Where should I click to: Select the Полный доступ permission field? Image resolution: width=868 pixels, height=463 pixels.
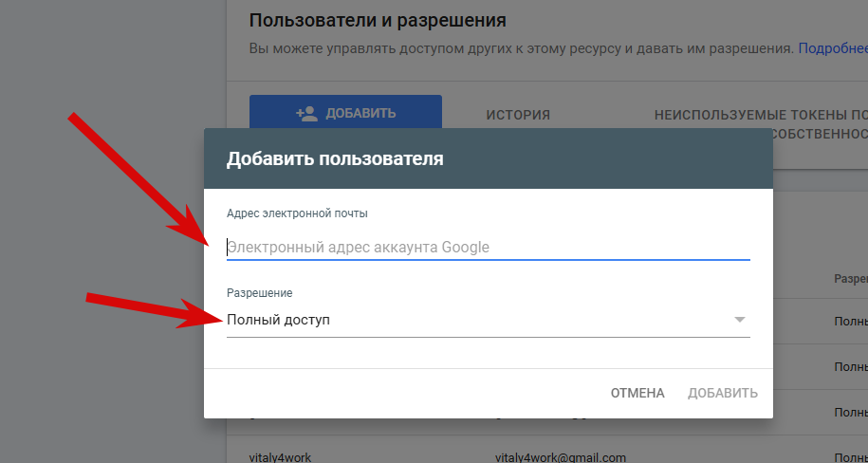click(x=488, y=320)
